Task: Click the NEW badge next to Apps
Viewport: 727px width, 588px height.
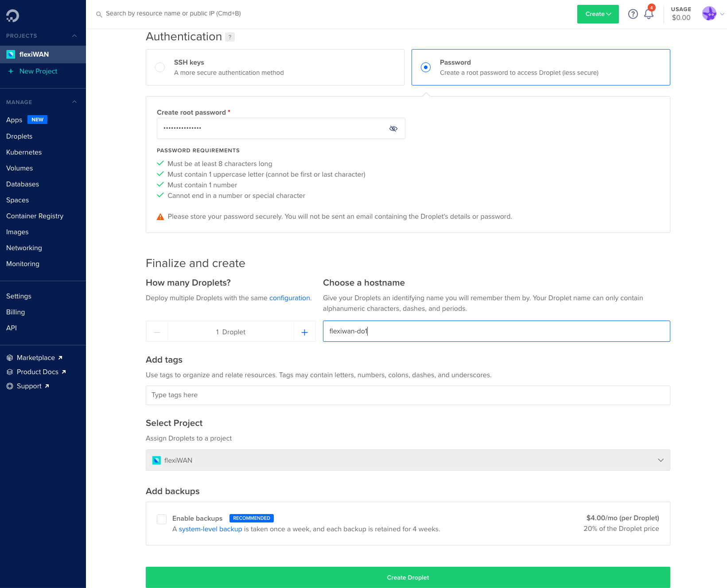Action: coord(37,120)
